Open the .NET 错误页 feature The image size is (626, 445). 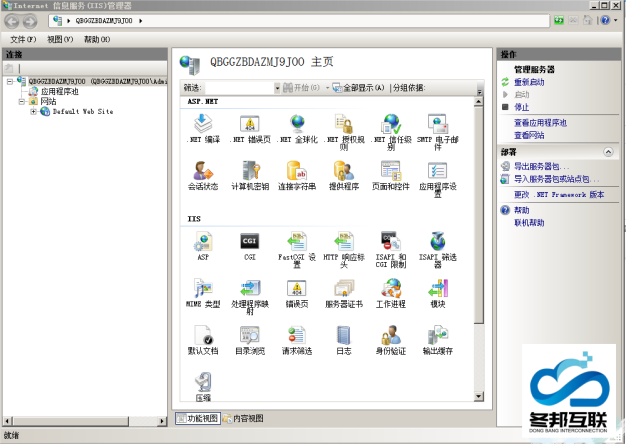click(x=250, y=128)
